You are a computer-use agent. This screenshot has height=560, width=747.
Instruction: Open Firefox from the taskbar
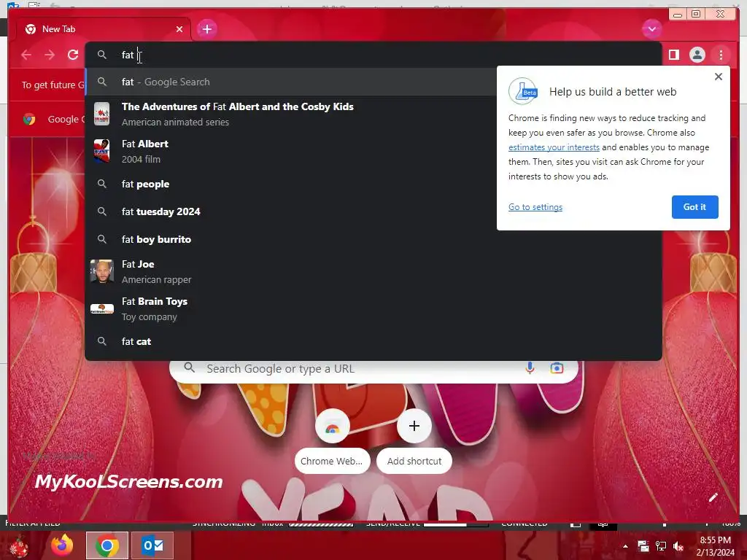click(x=63, y=545)
